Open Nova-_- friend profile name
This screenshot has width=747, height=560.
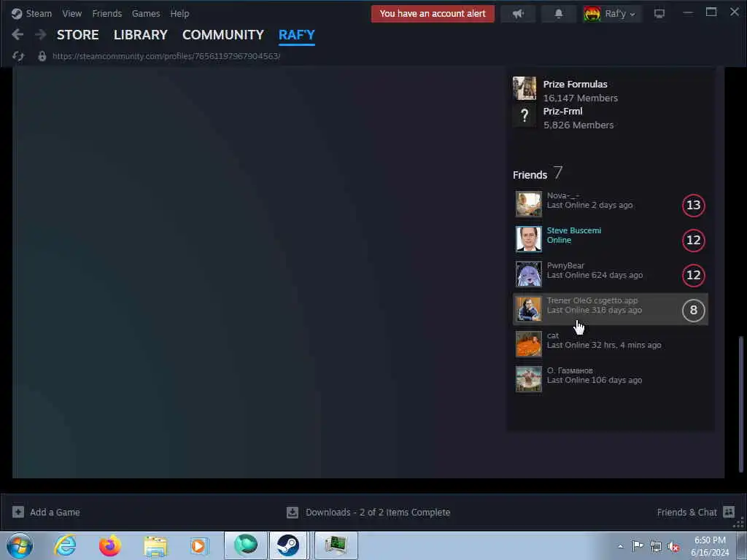click(x=563, y=195)
